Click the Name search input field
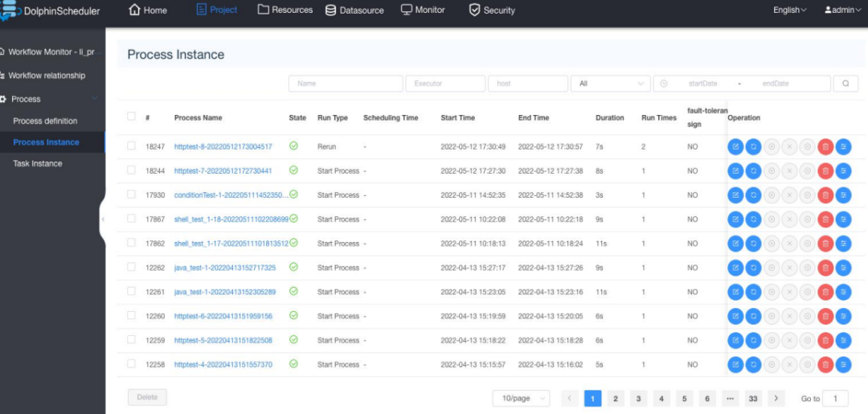Viewport: 868px width, 414px height. tap(346, 84)
